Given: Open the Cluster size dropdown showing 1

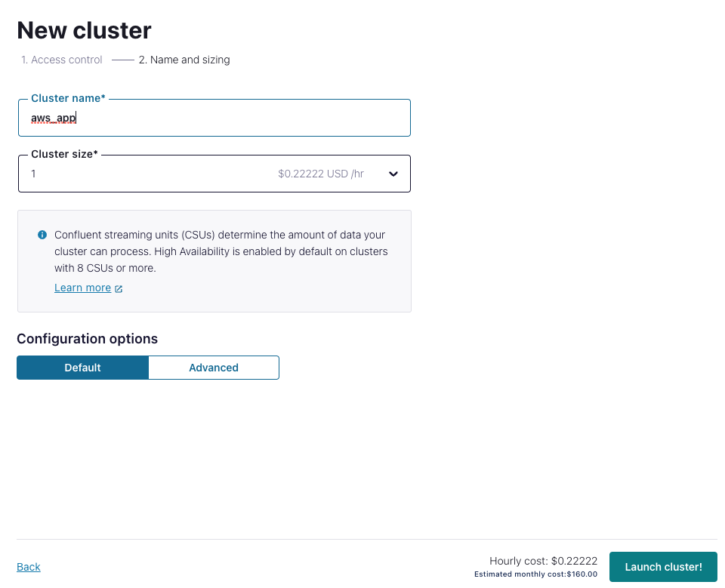Looking at the screenshot, I should tap(214, 174).
